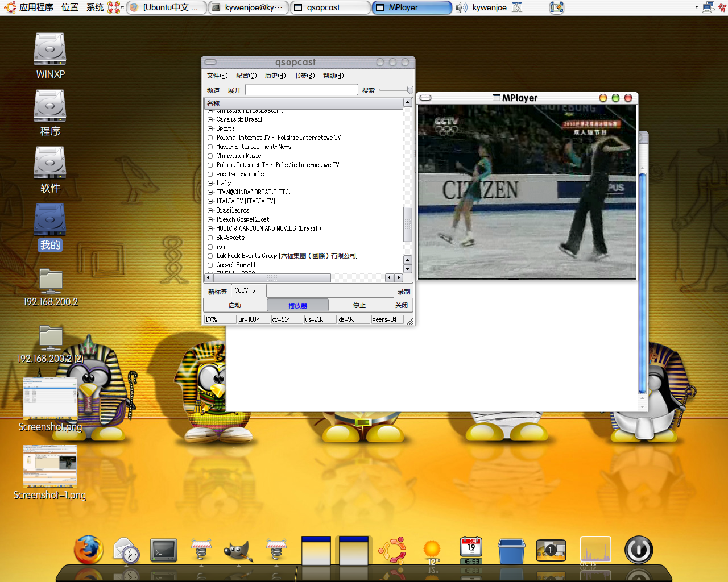Open the 配置(C) menu in qsopcast
728x582 pixels.
click(246, 76)
